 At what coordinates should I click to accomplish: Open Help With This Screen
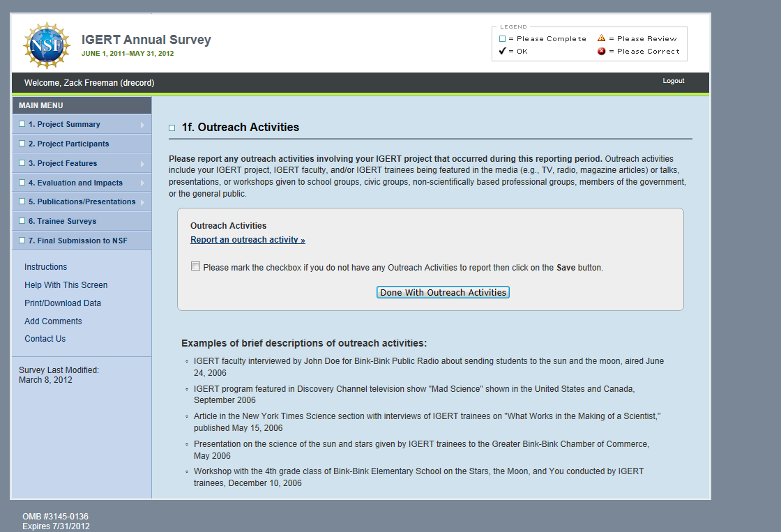(66, 285)
